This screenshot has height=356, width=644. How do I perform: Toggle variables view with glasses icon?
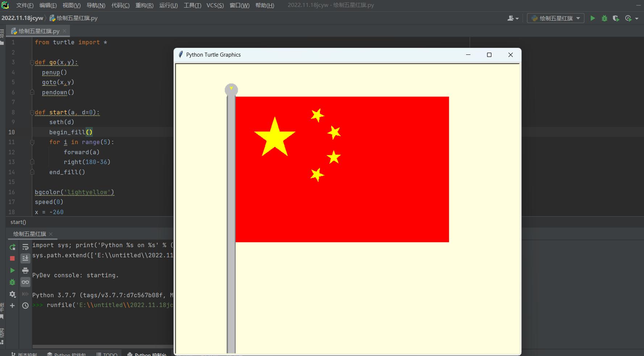coord(25,282)
